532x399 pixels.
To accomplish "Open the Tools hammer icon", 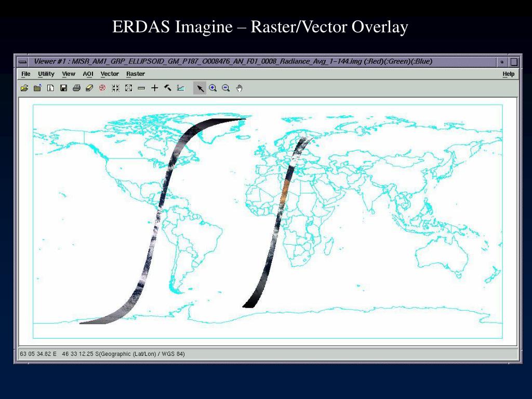I will pos(168,88).
